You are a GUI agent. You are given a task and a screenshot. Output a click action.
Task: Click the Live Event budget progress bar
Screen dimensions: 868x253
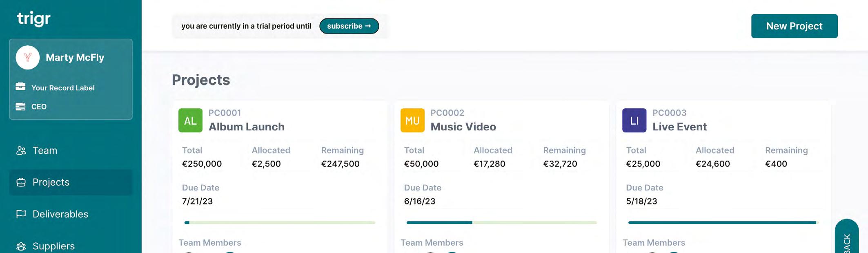pyautogui.click(x=723, y=222)
